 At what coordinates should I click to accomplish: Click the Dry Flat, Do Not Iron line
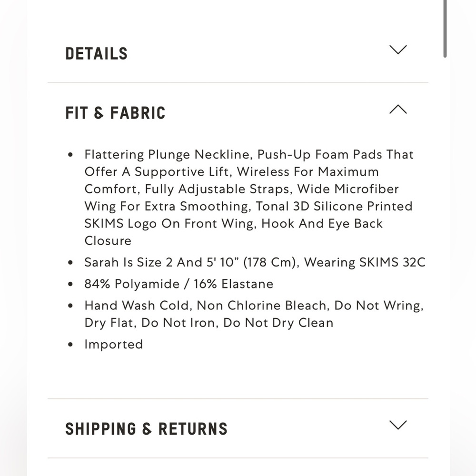tap(209, 323)
